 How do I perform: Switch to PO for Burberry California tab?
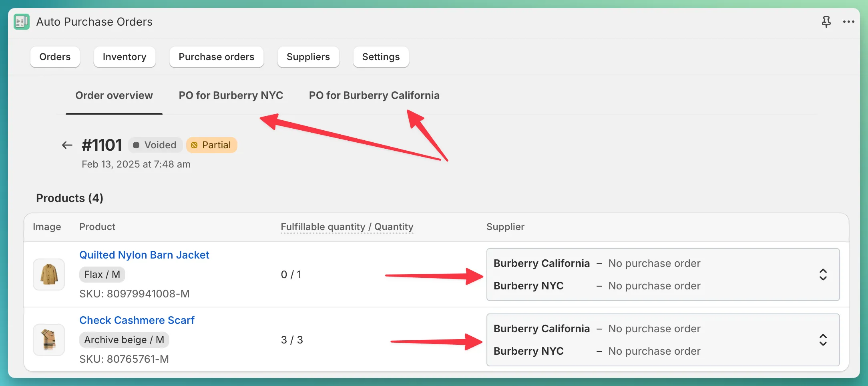(x=374, y=95)
